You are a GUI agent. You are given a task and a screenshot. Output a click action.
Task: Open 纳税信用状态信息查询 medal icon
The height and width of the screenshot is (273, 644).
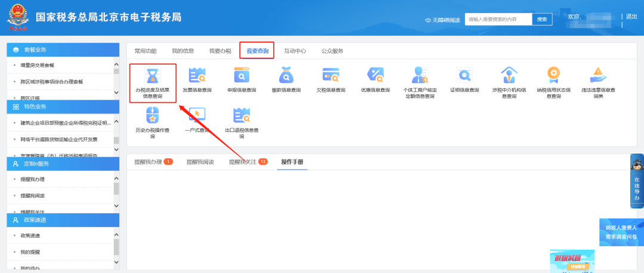pos(553,75)
